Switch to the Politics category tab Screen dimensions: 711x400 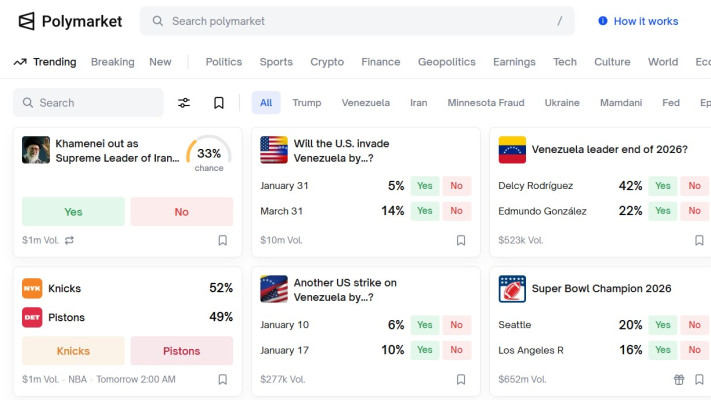(223, 62)
